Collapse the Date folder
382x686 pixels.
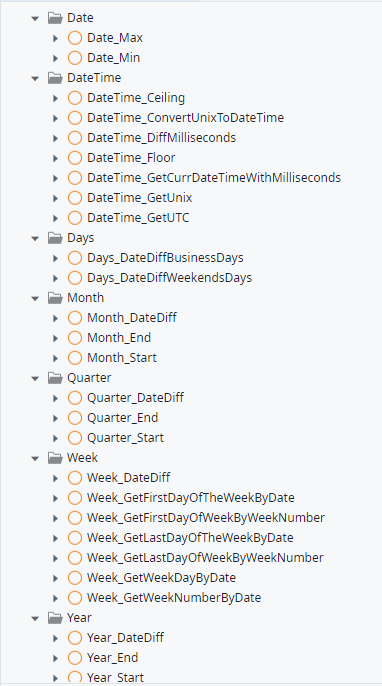[x=35, y=18]
